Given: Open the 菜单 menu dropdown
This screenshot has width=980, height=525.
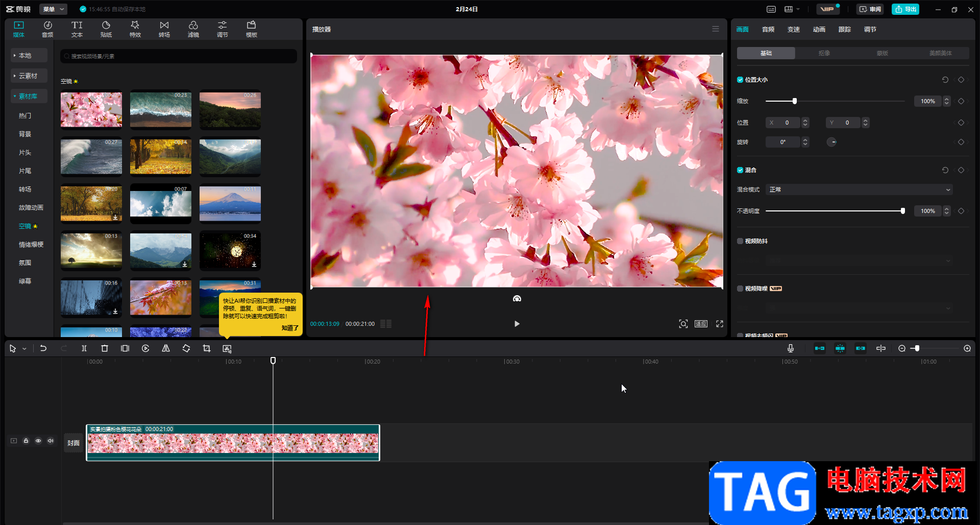Looking at the screenshot, I should click(x=54, y=9).
